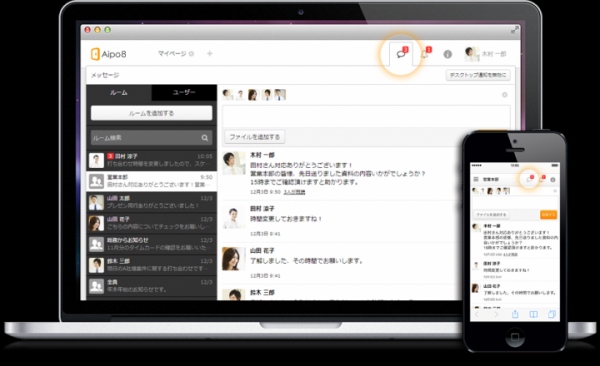Tap the Safari share icon on phone
This screenshot has height=366, width=600.
[x=515, y=314]
